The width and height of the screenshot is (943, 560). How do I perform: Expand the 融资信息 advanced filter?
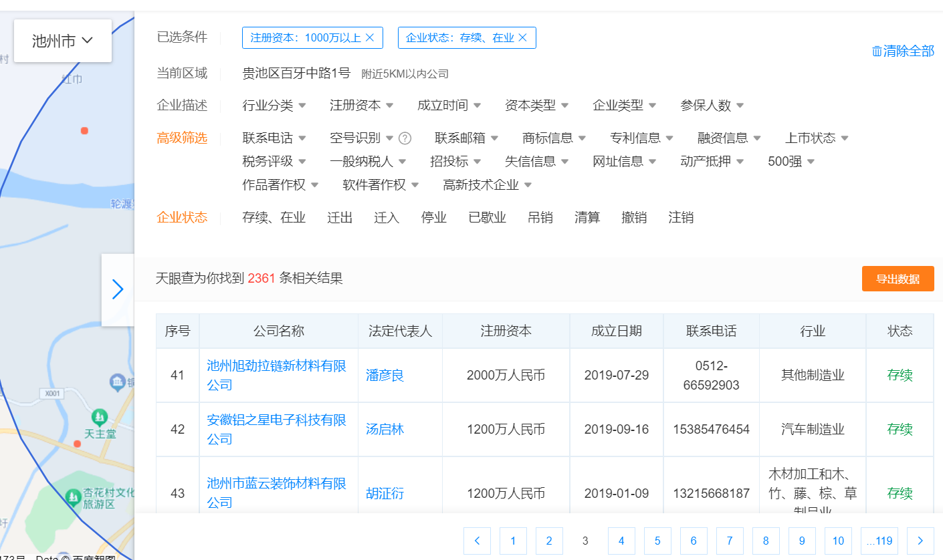[x=730, y=138]
